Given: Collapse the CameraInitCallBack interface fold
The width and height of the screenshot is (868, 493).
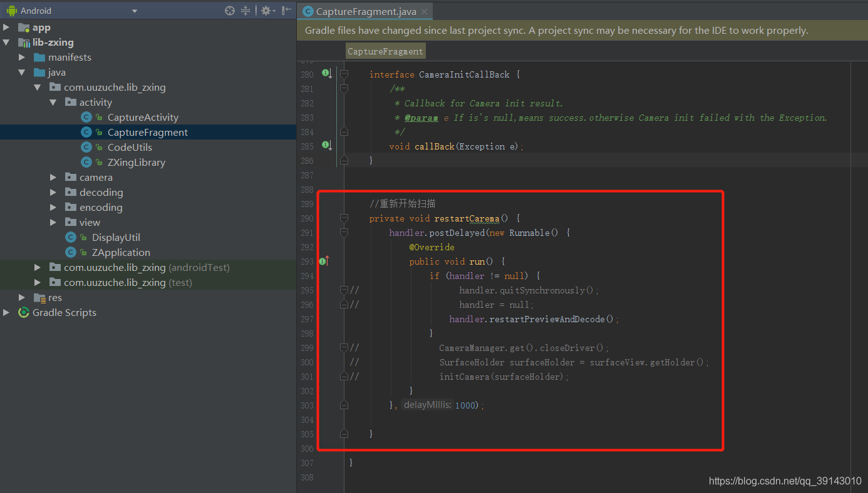Looking at the screenshot, I should click(x=344, y=74).
